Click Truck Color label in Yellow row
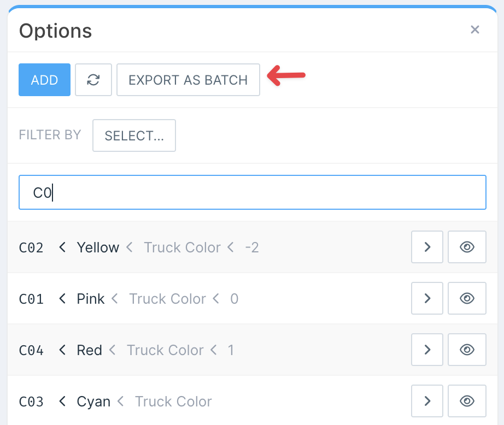 182,247
